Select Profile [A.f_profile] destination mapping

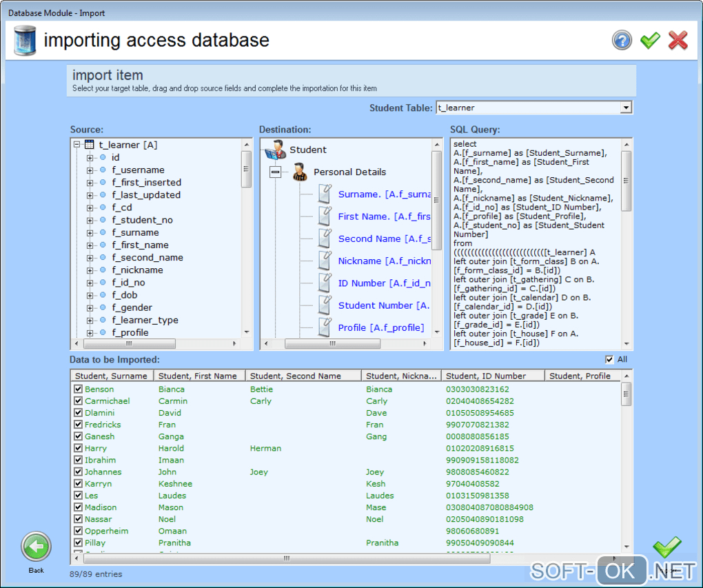(380, 327)
